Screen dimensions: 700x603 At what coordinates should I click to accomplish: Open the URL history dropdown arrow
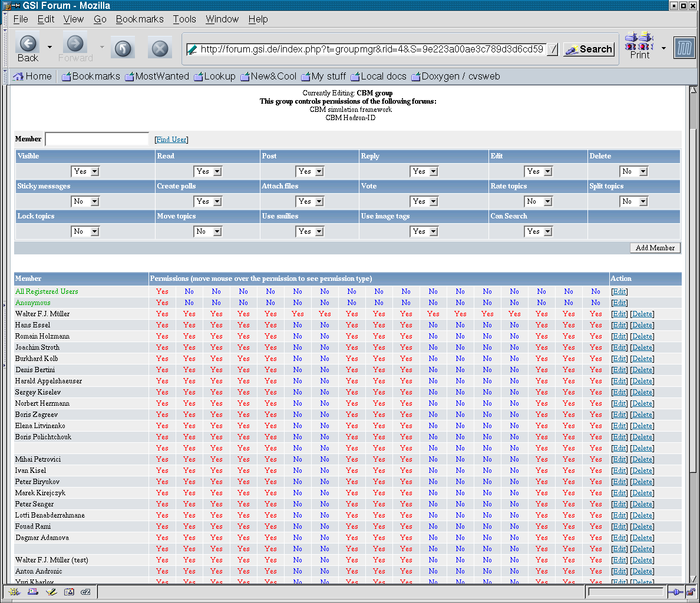552,49
